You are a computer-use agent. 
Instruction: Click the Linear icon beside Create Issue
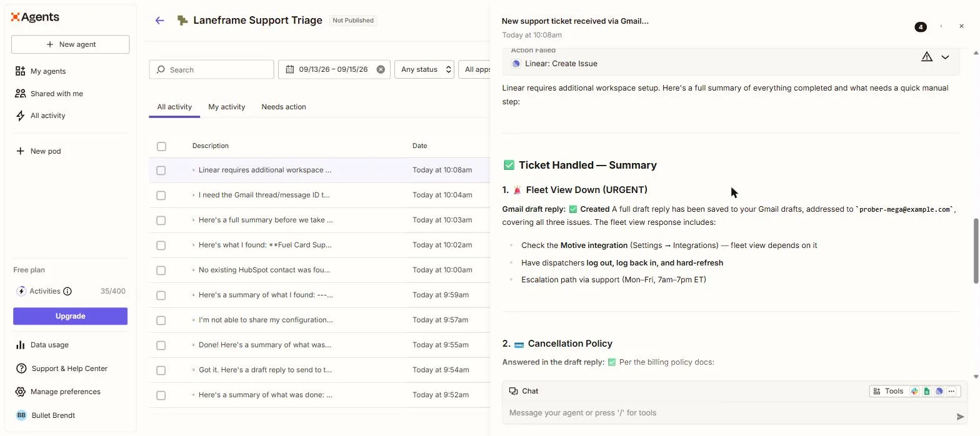pyautogui.click(x=516, y=64)
